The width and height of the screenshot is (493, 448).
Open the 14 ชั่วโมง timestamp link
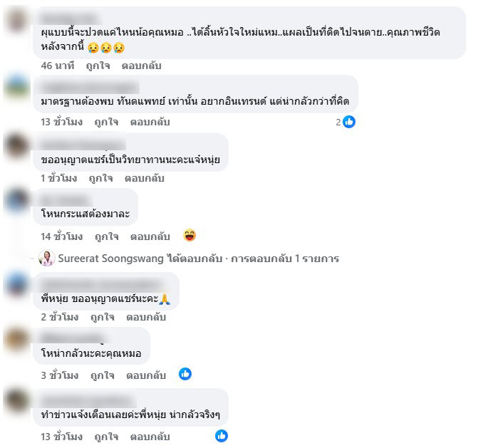point(61,236)
